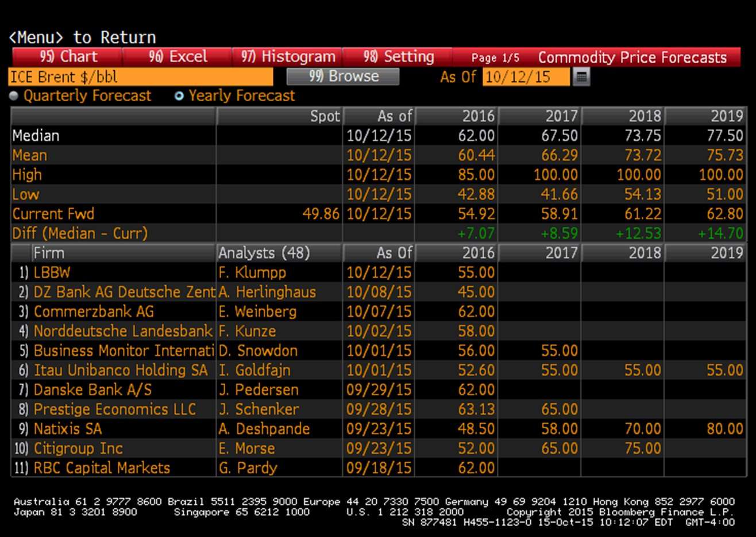The width and height of the screenshot is (756, 537).
Task: Click the RBC Capital Markets date 09/18/15
Action: [379, 468]
